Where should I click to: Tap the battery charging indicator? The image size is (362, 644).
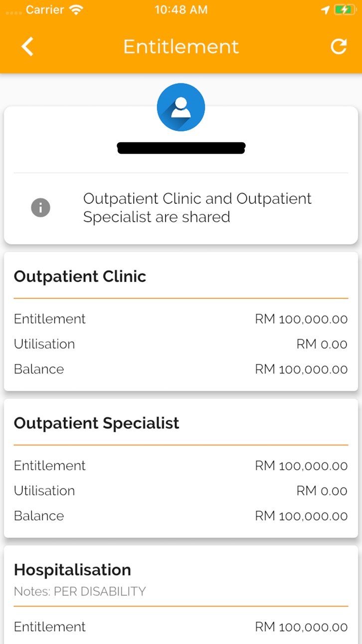[345, 9]
